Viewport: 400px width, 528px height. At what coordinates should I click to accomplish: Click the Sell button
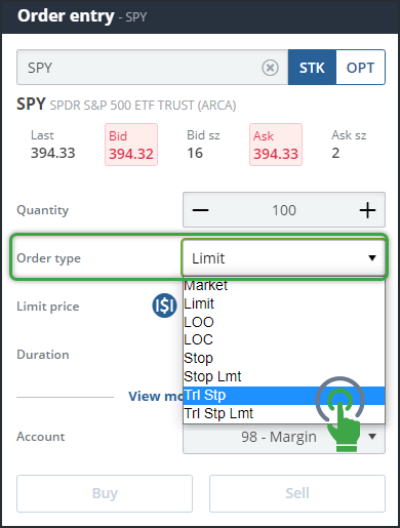pyautogui.click(x=297, y=493)
